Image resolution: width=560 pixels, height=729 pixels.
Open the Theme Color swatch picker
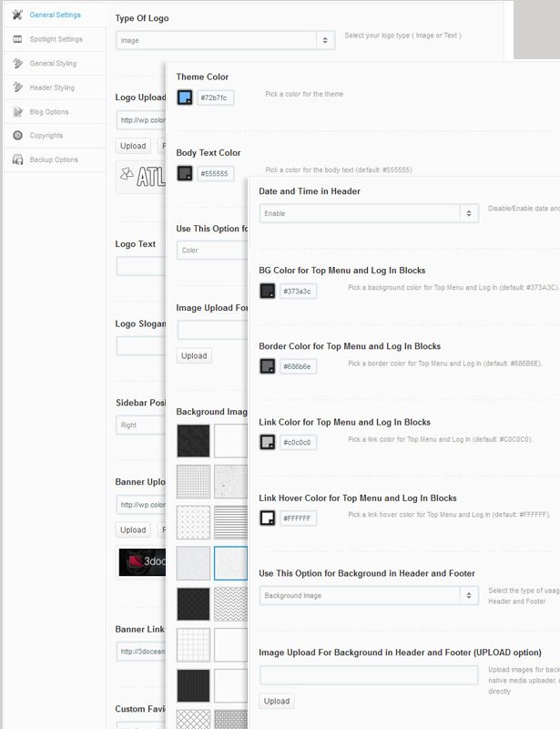point(185,97)
